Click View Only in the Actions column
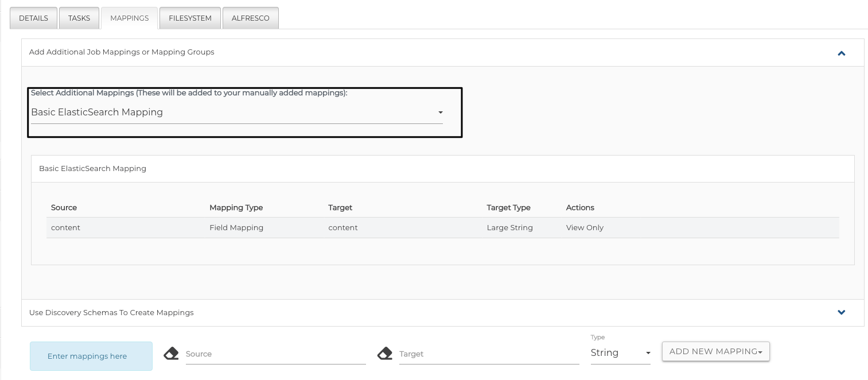Viewport: 868px width, 380px height. 585,228
